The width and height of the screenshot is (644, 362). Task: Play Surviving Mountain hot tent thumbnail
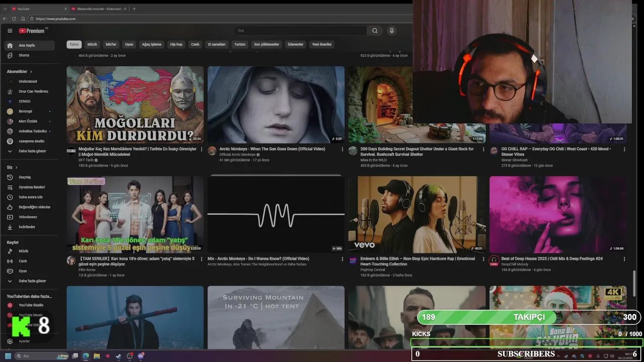276,318
